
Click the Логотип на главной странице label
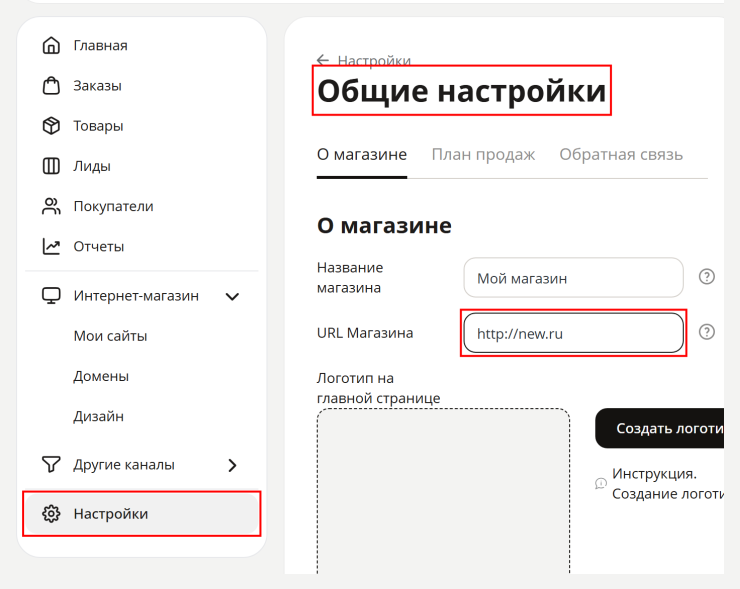(x=378, y=388)
